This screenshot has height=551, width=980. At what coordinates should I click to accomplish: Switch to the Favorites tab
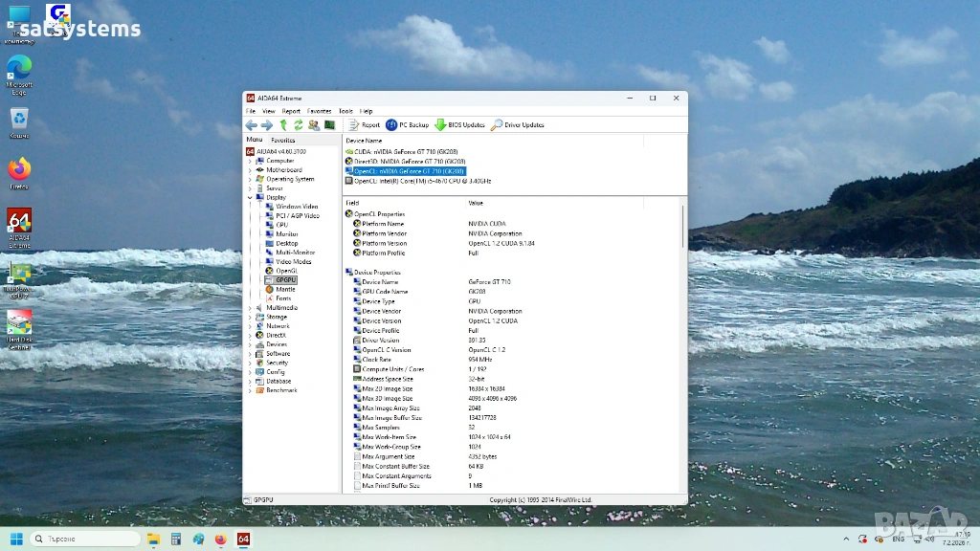[283, 140]
